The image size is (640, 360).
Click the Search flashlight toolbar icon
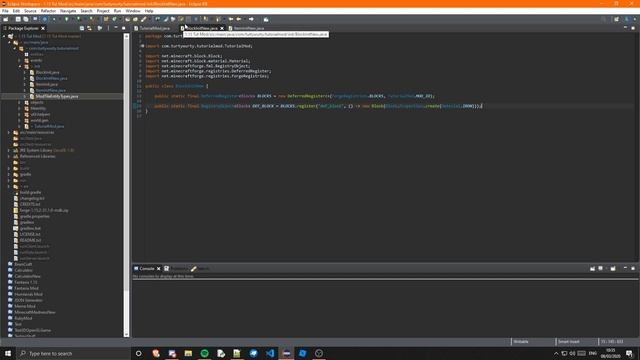coord(144,19)
